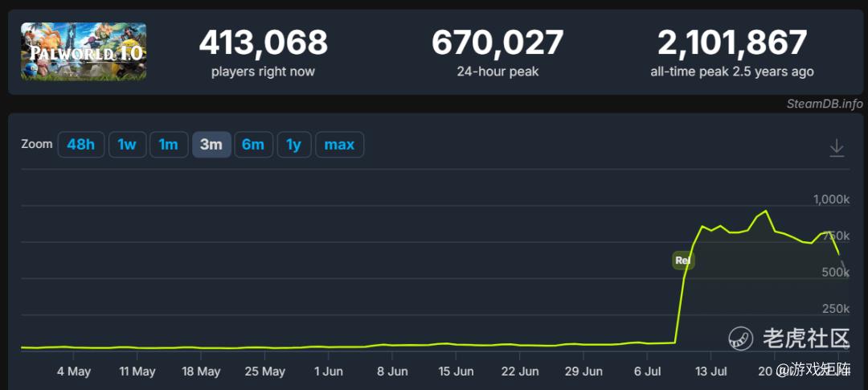Select the 48h zoom range
Image resolution: width=868 pixels, height=390 pixels.
point(81,145)
